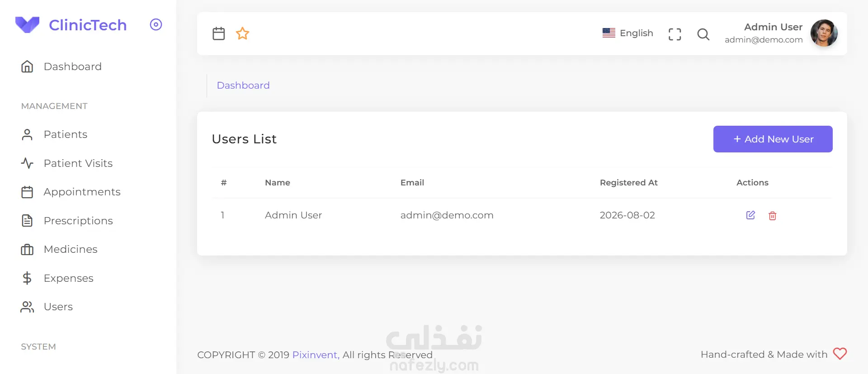The image size is (868, 374).
Task: Open the English language dropdown
Action: point(627,33)
